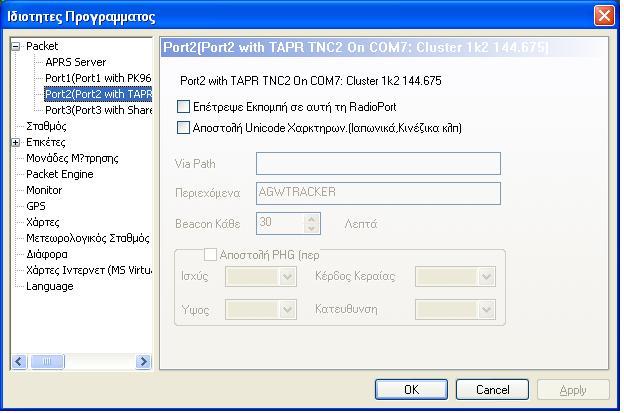Viewport: 624px width, 413px height.
Task: Open the GPS settings page
Action: pyautogui.click(x=36, y=206)
